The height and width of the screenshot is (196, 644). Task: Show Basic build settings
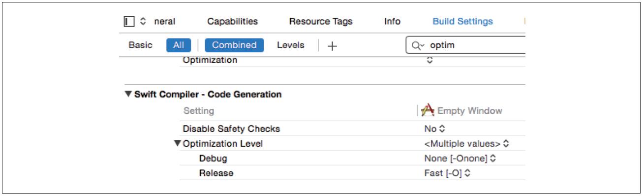point(140,45)
